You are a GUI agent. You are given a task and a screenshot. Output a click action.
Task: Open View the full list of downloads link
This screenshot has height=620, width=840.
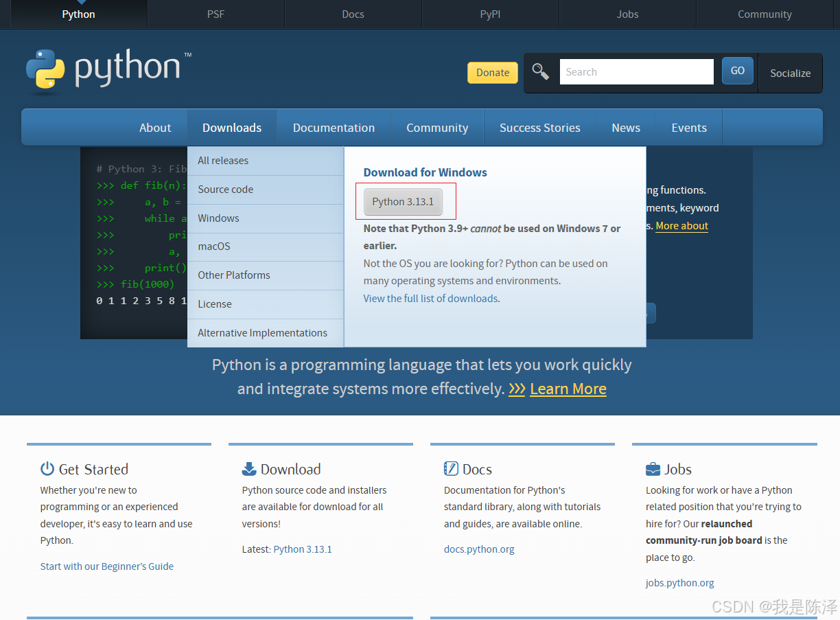(x=430, y=299)
